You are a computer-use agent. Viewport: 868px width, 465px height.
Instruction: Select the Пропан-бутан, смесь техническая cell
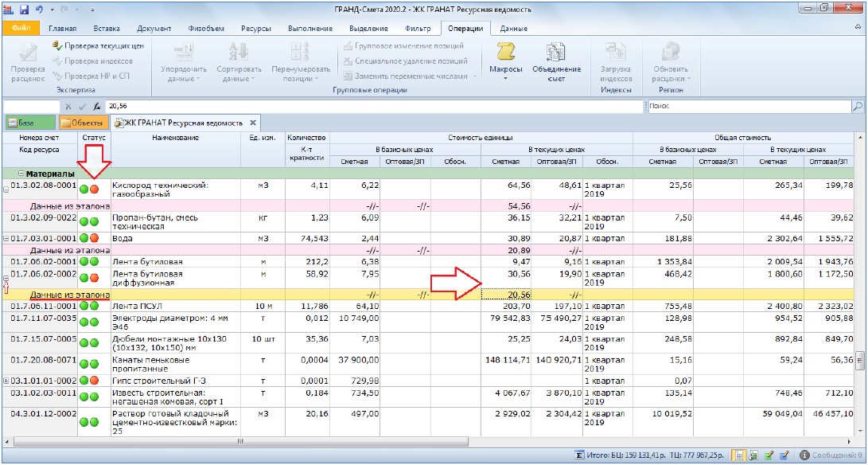coord(176,222)
